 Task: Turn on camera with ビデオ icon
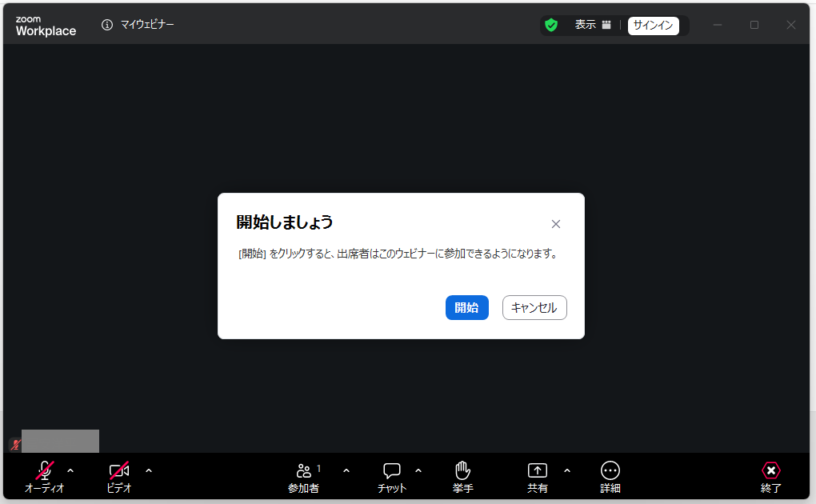pyautogui.click(x=119, y=471)
